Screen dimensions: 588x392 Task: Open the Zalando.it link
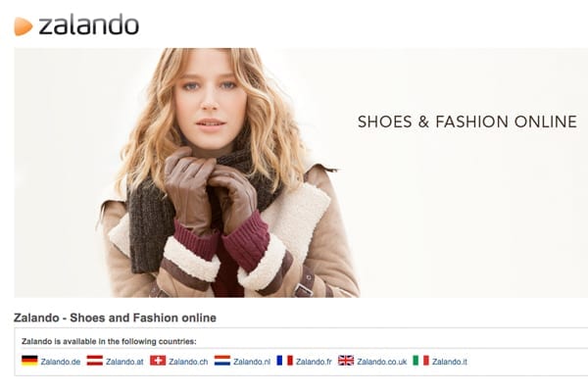click(x=450, y=362)
